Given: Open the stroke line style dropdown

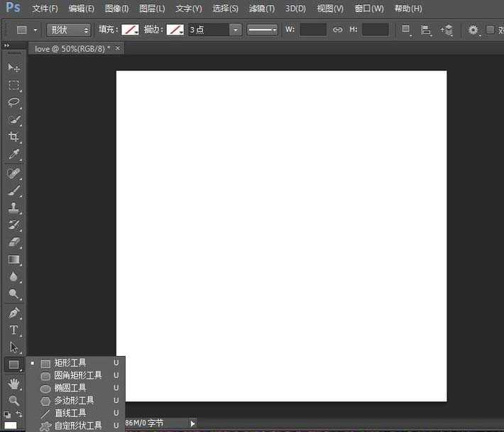Looking at the screenshot, I should point(262,30).
